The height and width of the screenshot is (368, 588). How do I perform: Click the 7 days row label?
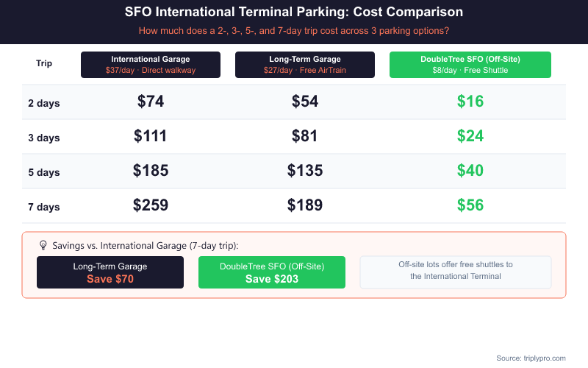tap(44, 207)
